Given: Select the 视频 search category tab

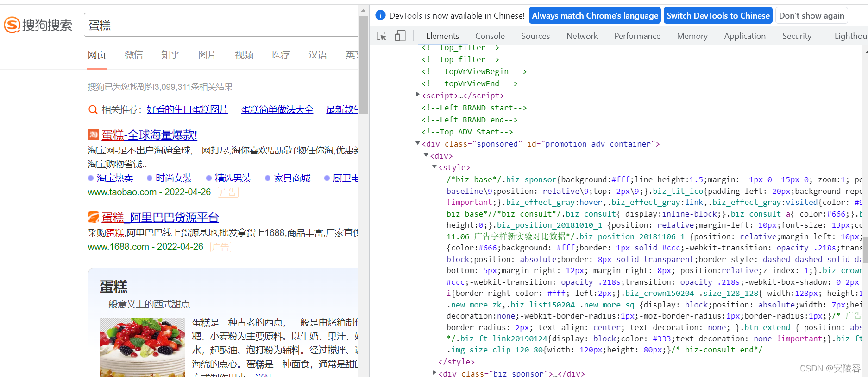Looking at the screenshot, I should [x=244, y=55].
